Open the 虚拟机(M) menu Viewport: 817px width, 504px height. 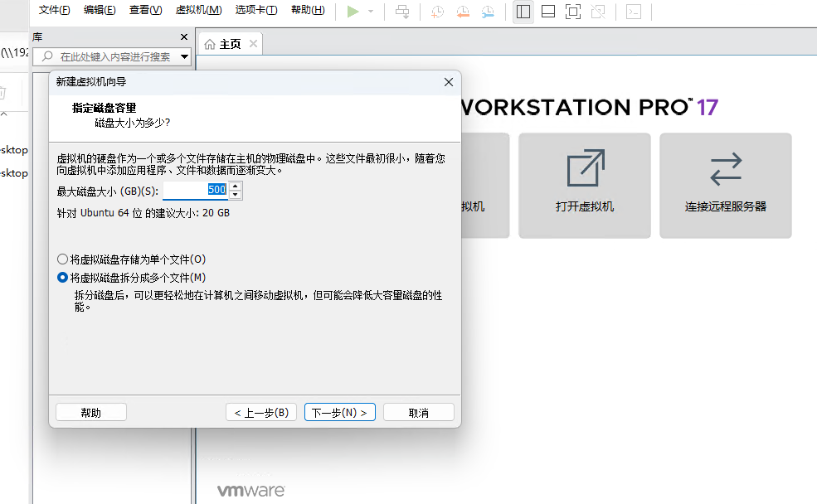point(198,10)
